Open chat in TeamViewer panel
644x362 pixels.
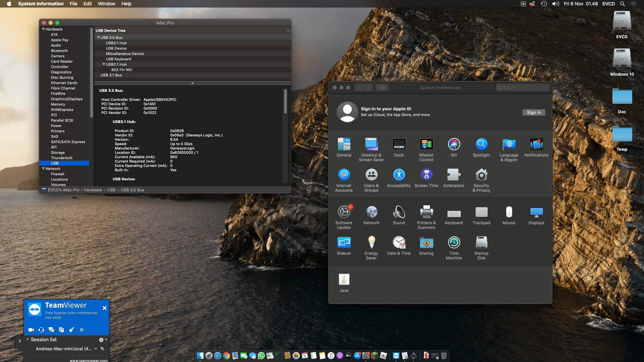(x=51, y=330)
